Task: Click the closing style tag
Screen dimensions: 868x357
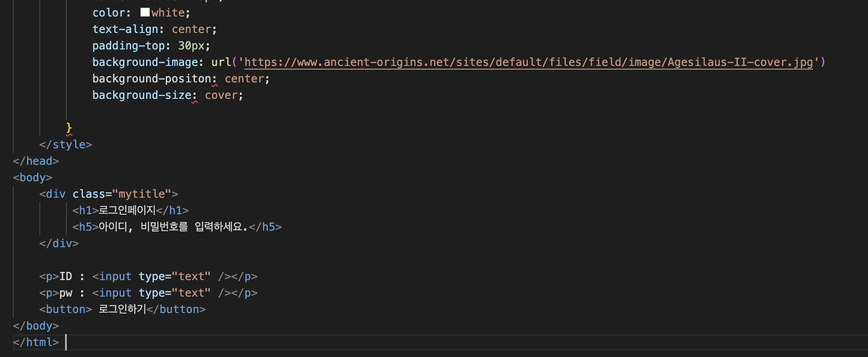Action: point(66,145)
